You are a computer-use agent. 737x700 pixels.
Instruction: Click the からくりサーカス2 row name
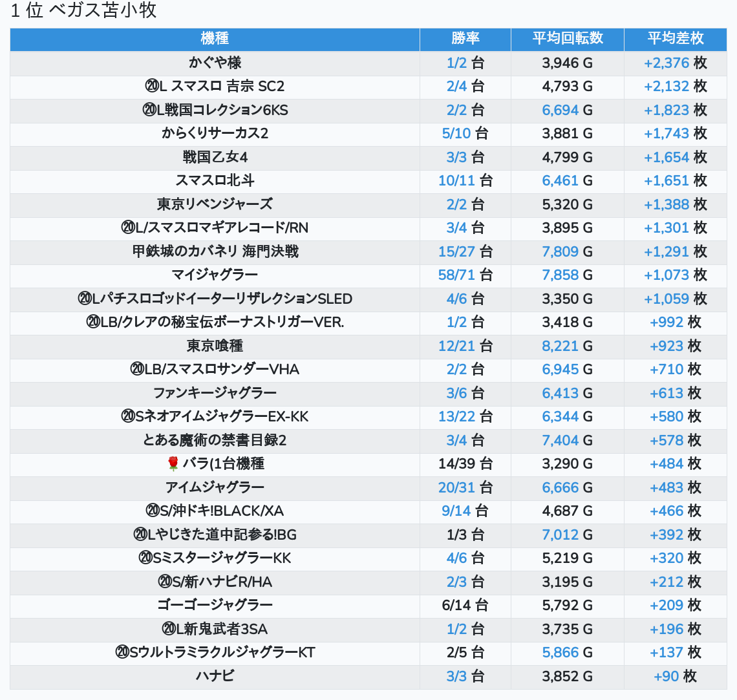click(215, 133)
